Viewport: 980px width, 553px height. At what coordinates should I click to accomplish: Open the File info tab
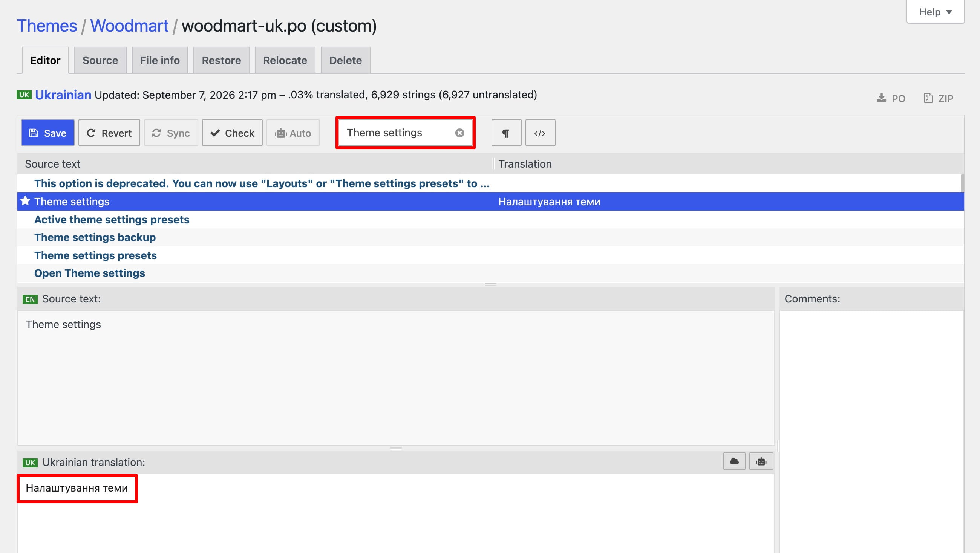pos(160,60)
